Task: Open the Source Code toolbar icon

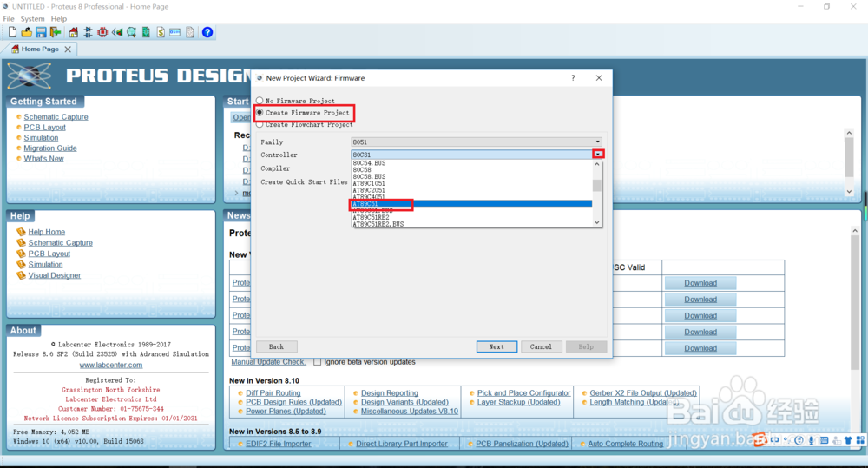Action: 175,32
